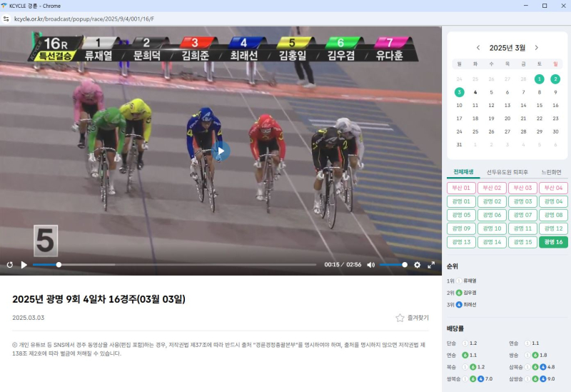Adjust the volume slider
The image size is (571, 392).
[x=393, y=265]
